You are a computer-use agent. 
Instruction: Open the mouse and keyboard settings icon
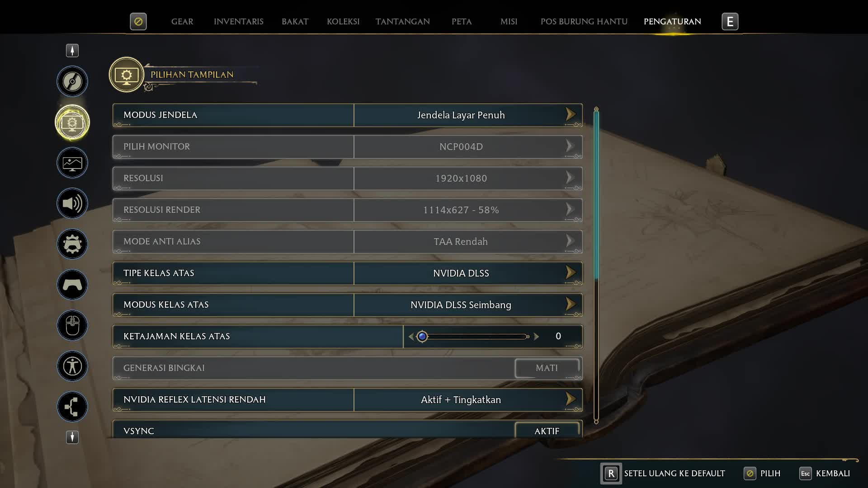point(72,325)
